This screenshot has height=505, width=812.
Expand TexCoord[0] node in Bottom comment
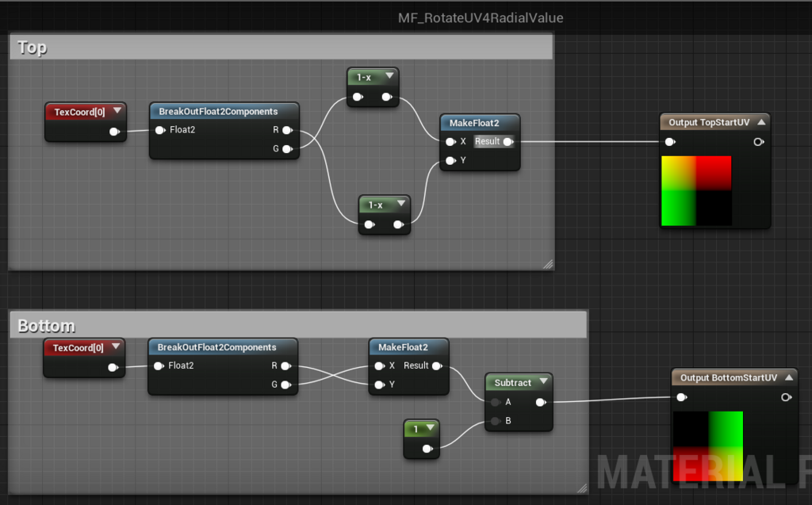(116, 346)
